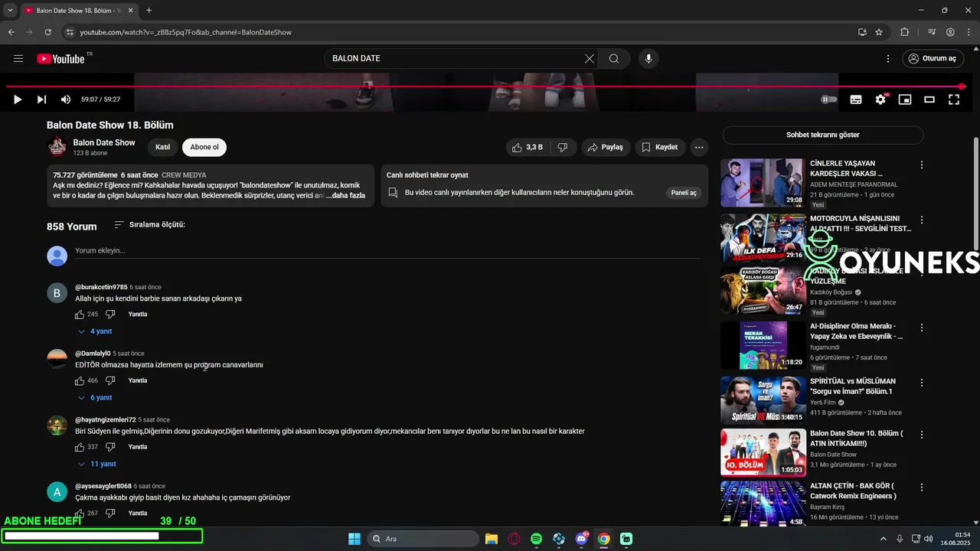
Task: Open Discord from the taskbar
Action: (x=581, y=539)
